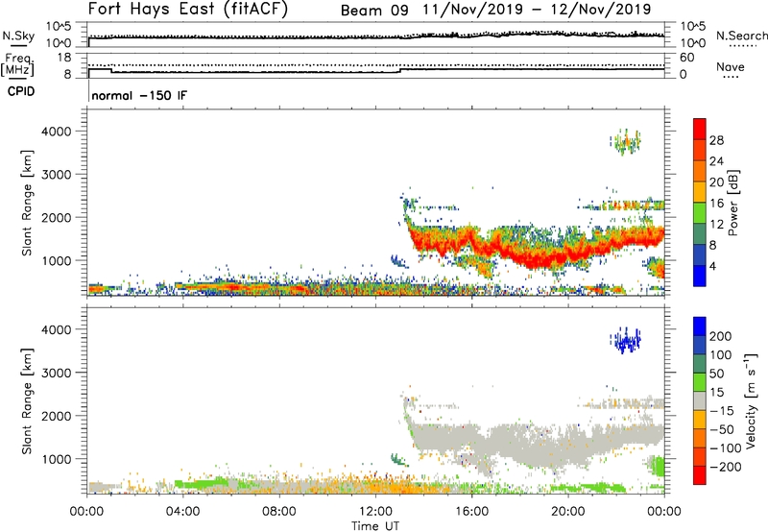Click the 'normal -150 IF' annotation
Screen dimensions: 768x532
(x=139, y=95)
